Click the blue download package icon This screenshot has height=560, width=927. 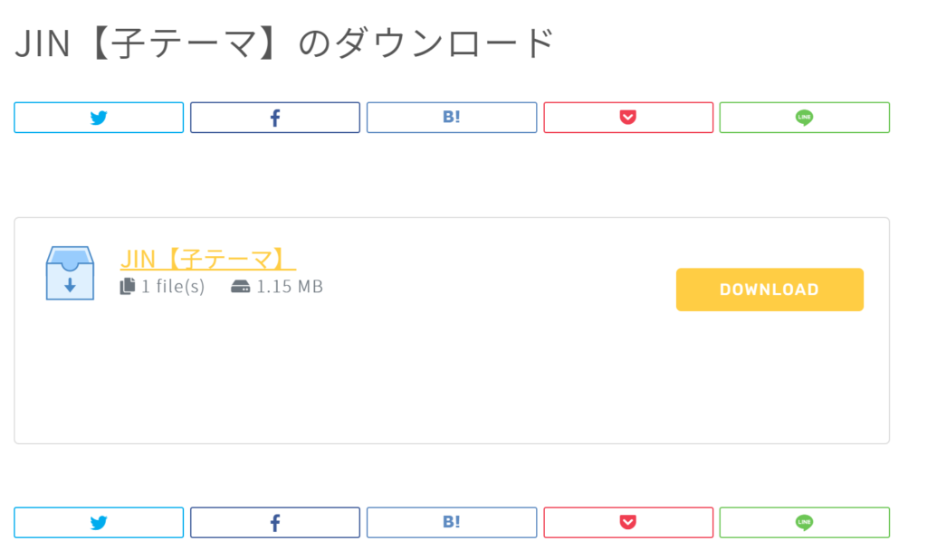(69, 273)
